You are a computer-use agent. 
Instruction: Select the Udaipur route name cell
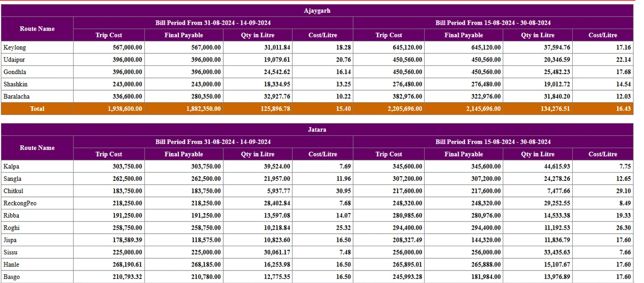[x=37, y=60]
